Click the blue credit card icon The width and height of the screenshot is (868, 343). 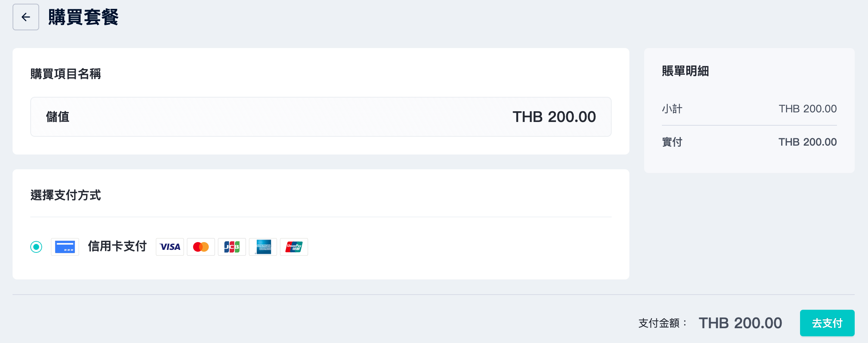(65, 247)
